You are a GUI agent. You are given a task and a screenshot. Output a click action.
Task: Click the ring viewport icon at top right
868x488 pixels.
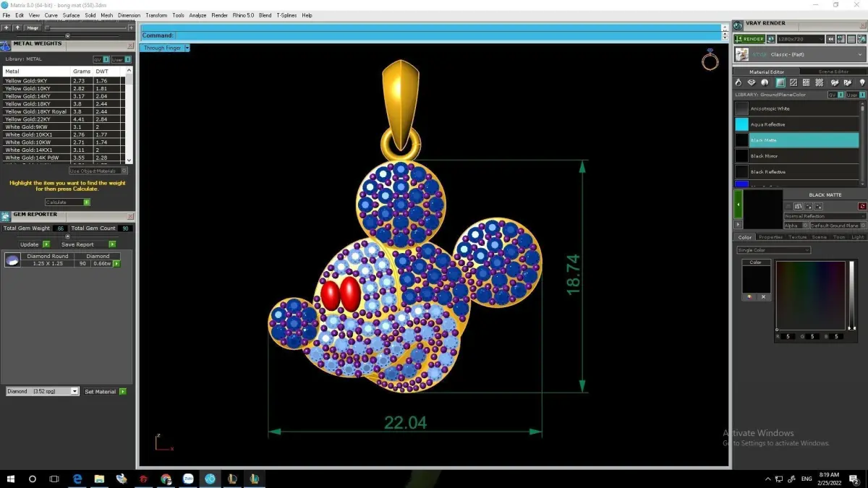pyautogui.click(x=710, y=61)
